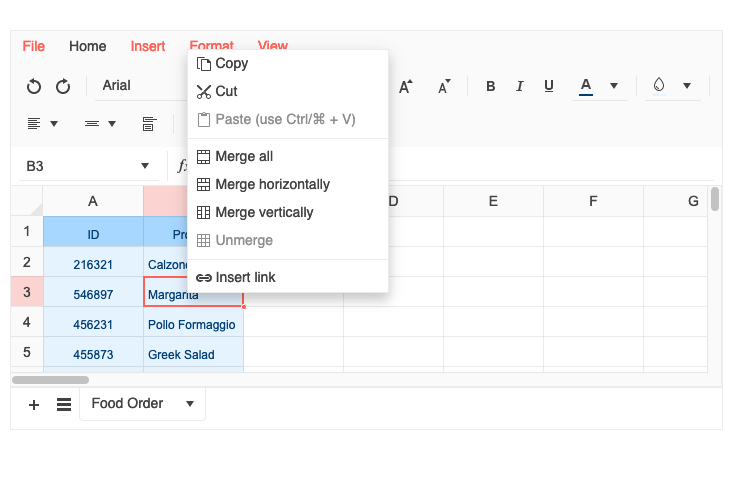Screen dimensions: 733x490
Task: Apply the fill color droplet button
Action: (x=659, y=86)
